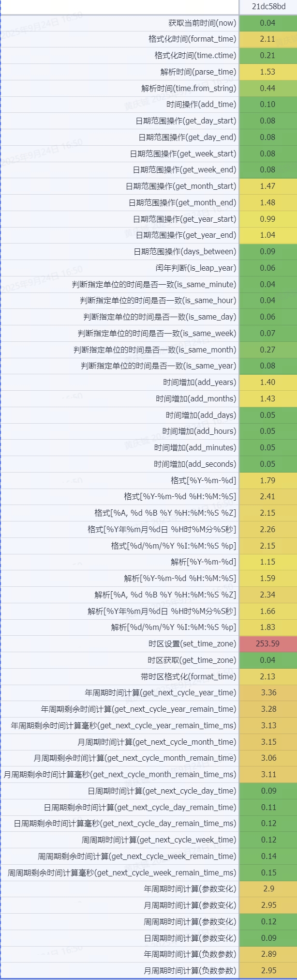Select the get_month_end value 1.48
Screen dimensions: 297x980
[x=267, y=202]
